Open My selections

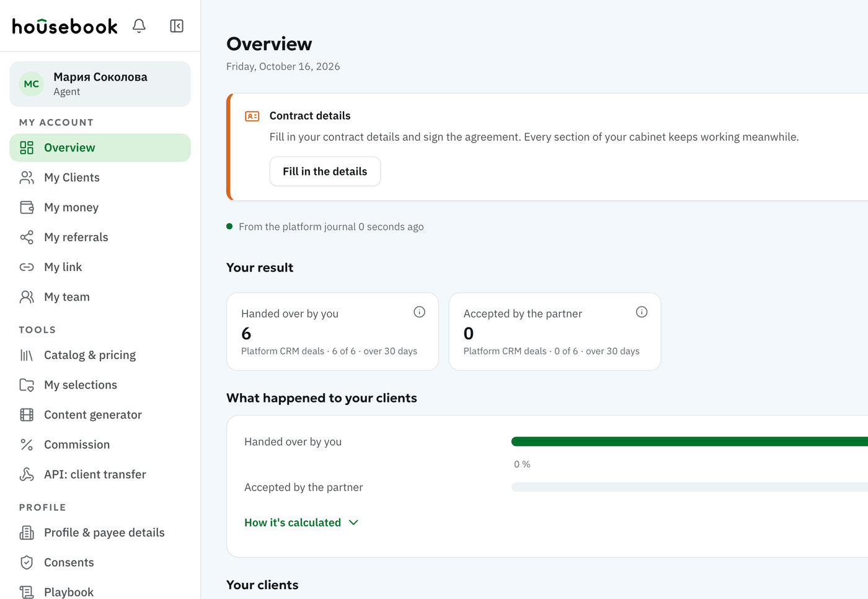100,384
